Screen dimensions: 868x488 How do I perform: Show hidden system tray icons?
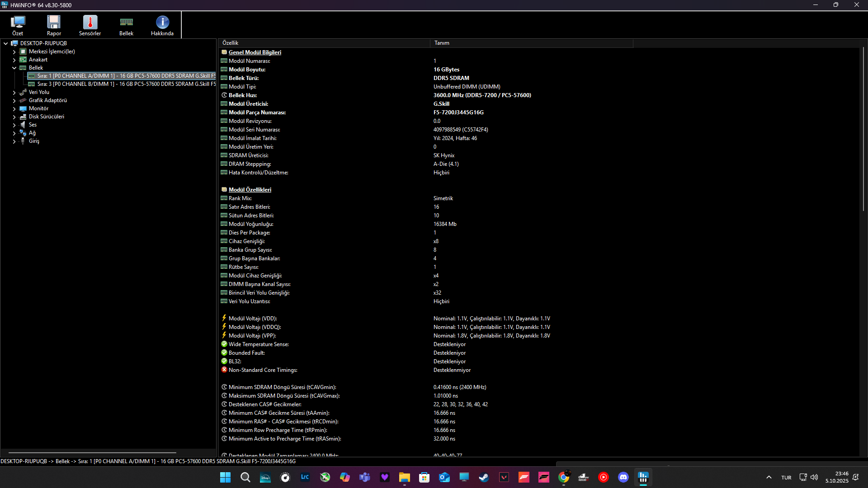point(769,477)
